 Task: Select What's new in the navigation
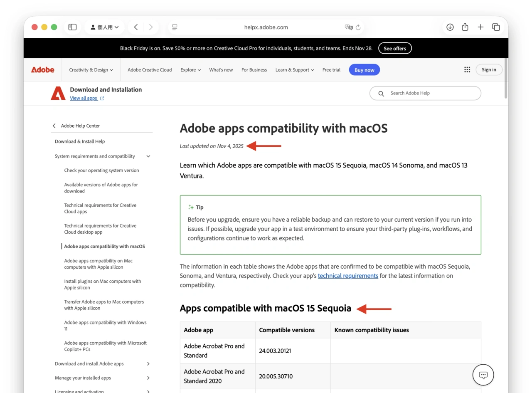pos(221,69)
